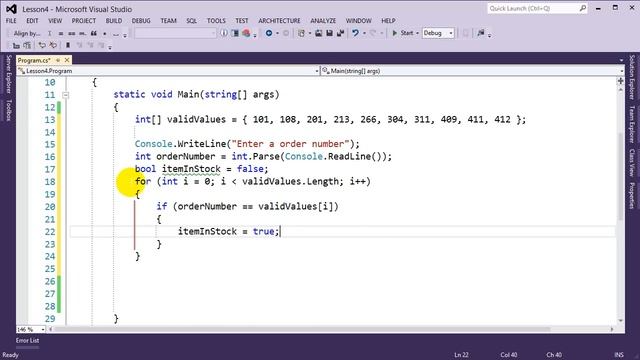Screen dimensions: 640x360
Task: Open the WINDOW menu
Action: click(358, 20)
